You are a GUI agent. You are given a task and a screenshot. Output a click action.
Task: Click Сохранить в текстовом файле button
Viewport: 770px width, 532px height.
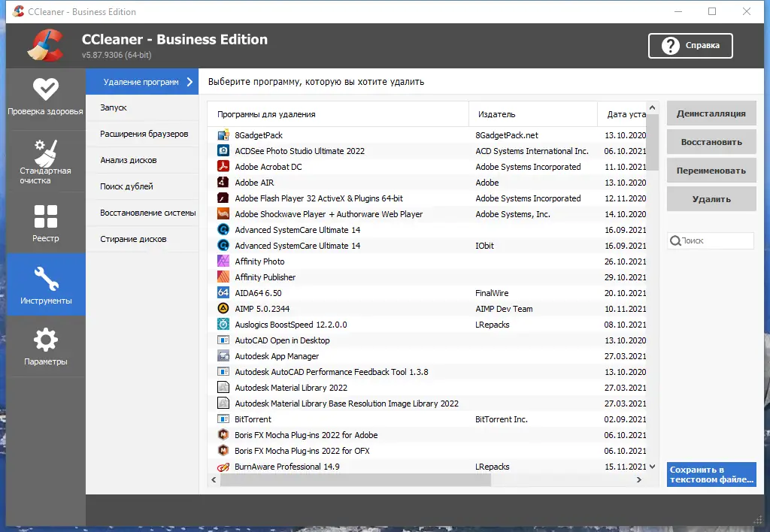pyautogui.click(x=711, y=475)
